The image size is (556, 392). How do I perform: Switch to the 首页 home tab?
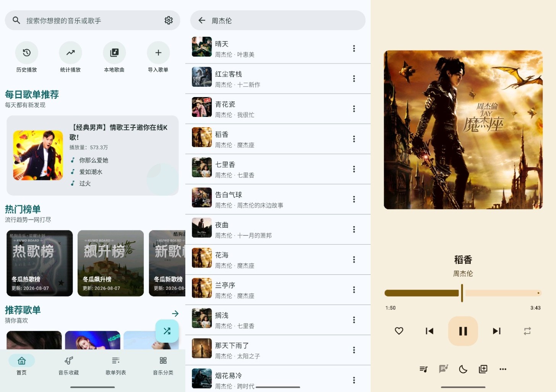[x=22, y=365]
